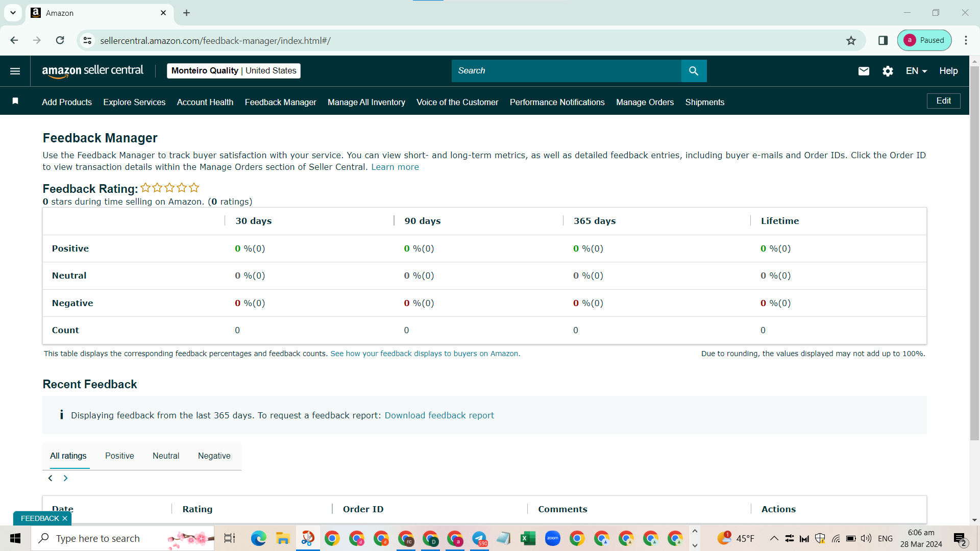This screenshot has height=551, width=980.
Task: Open the Windows Start menu
Action: click(x=15, y=538)
